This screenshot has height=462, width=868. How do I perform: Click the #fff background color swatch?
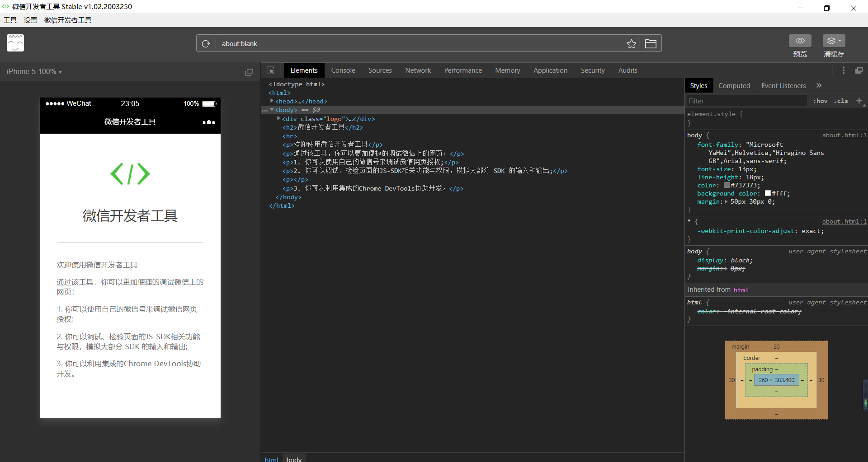(768, 193)
